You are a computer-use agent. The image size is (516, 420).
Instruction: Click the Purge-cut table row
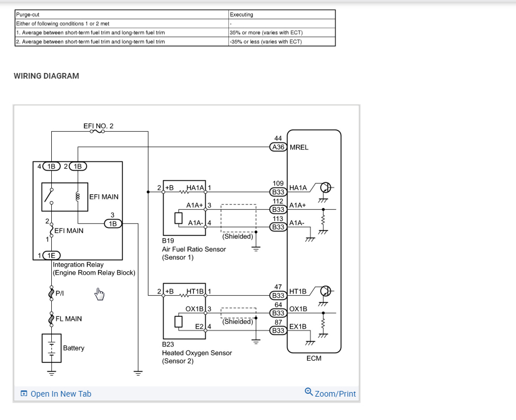(175, 14)
